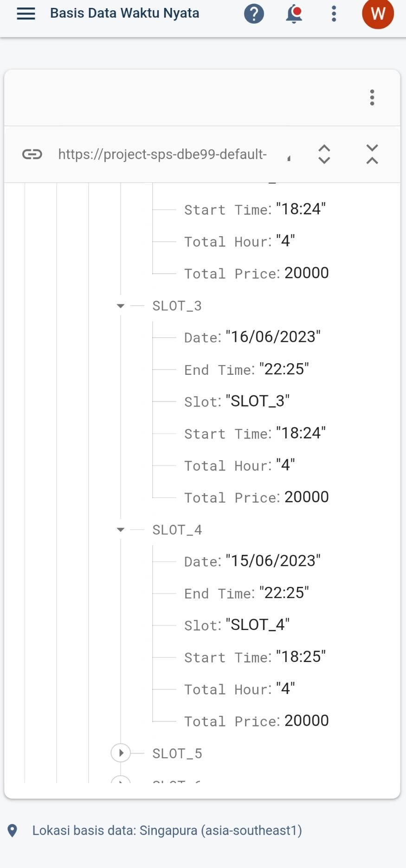Open the help question mark icon

(x=254, y=14)
